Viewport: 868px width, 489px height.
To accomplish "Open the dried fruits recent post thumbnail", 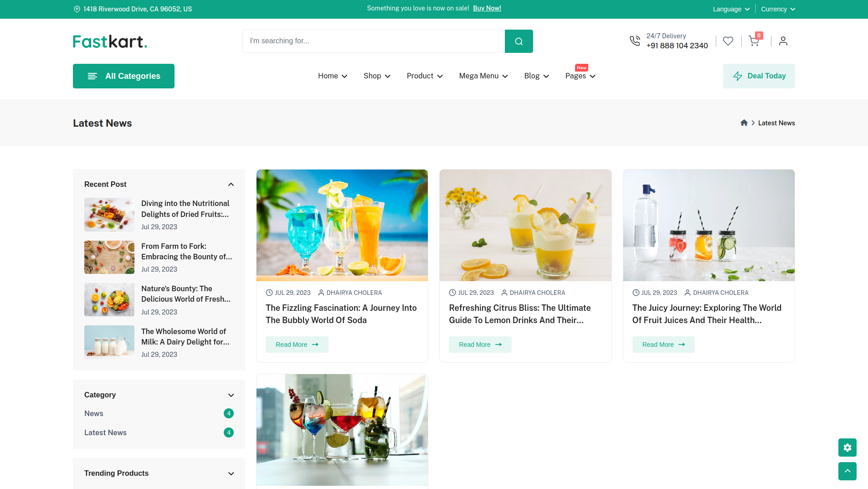I will click(x=109, y=215).
